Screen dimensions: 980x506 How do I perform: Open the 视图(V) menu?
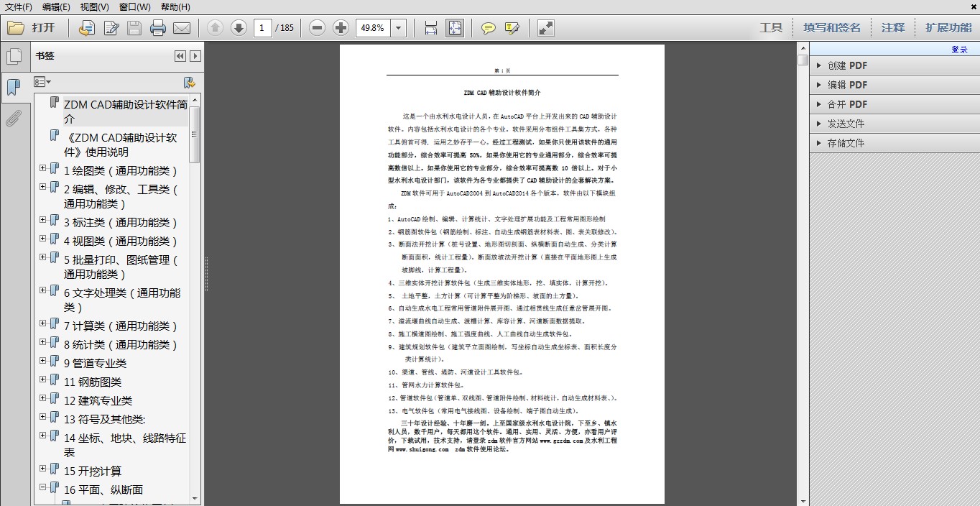click(x=95, y=6)
